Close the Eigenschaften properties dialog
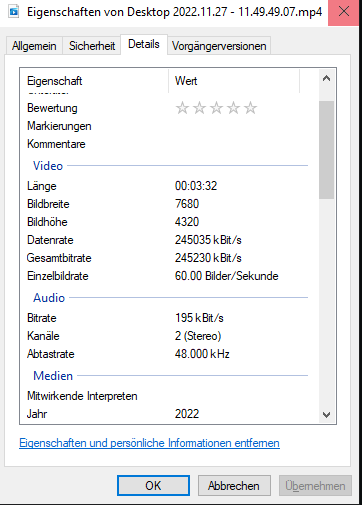Screen dimensions: 362x505 pos(344,12)
